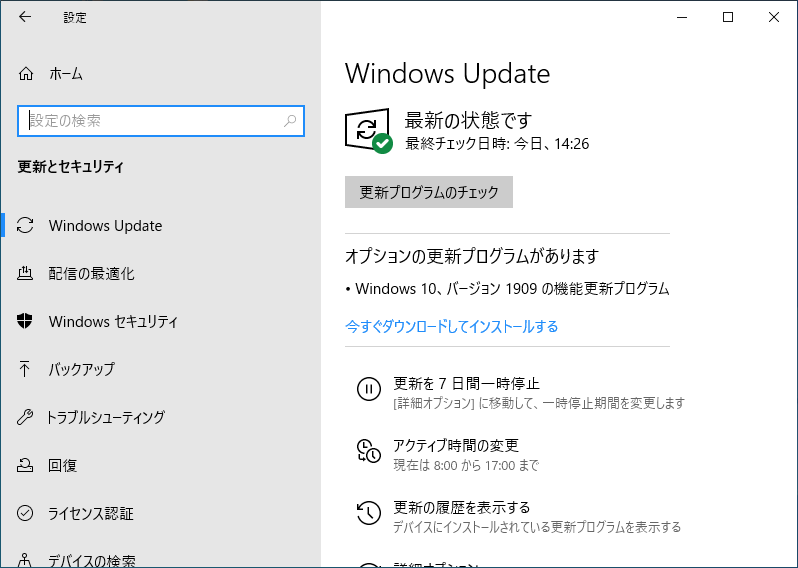Click the 配信の最適化 sidebar icon
Viewport: 798px width, 568px height.
[x=25, y=273]
